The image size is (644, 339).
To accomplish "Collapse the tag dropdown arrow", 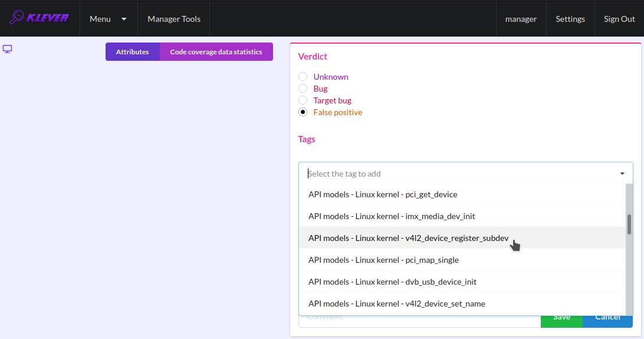I will point(622,174).
